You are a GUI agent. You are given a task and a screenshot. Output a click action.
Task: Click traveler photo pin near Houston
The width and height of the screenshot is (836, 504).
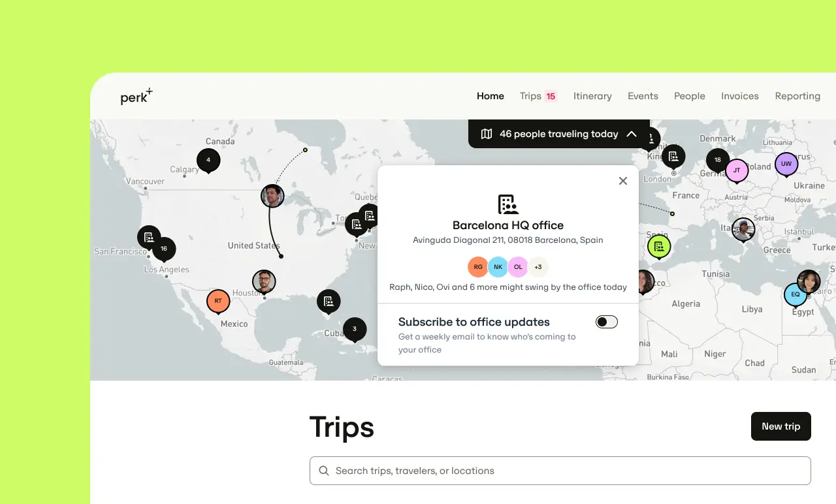pyautogui.click(x=264, y=282)
